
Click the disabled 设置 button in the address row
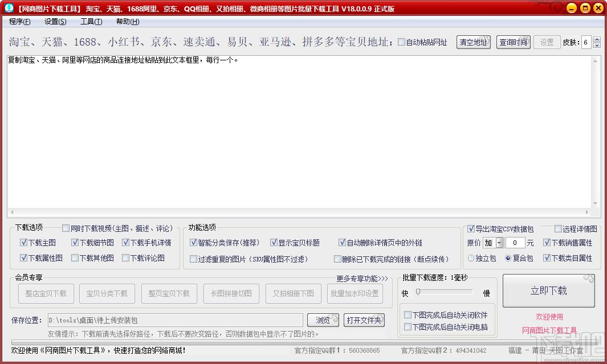click(547, 42)
